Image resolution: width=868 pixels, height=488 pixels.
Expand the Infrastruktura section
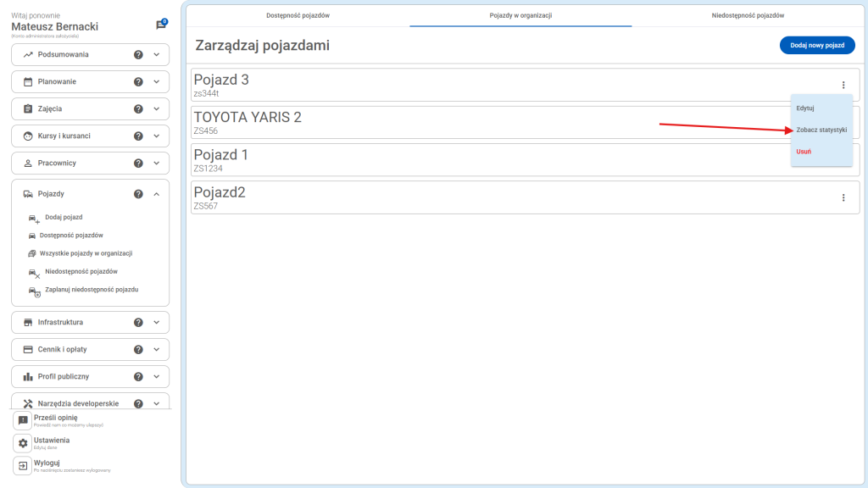pos(156,323)
